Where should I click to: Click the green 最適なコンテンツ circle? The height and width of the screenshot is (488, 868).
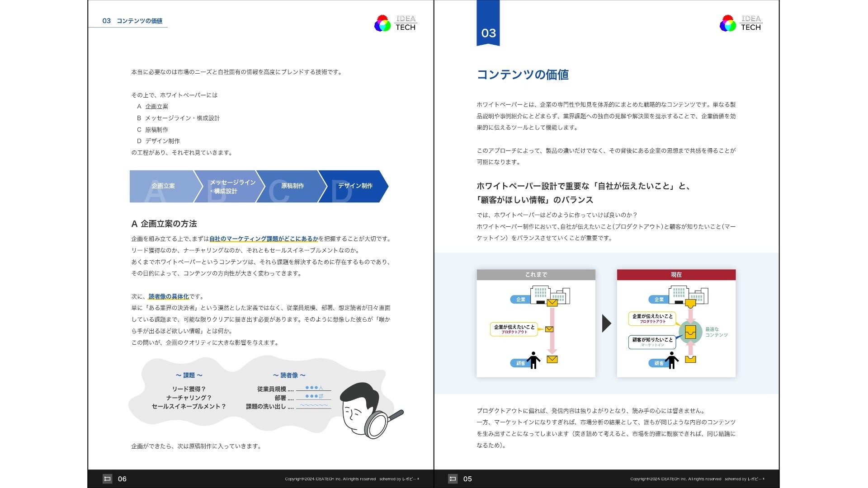tap(690, 332)
